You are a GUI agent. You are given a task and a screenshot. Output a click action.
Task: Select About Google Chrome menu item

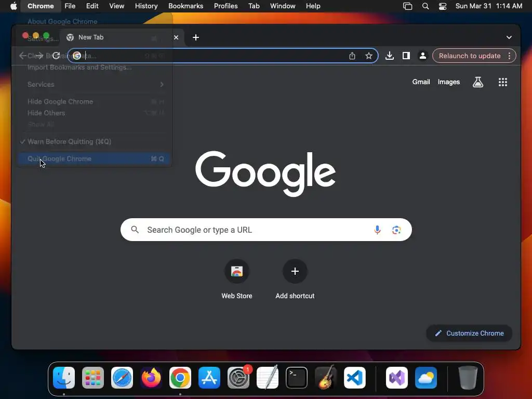pyautogui.click(x=94, y=21)
